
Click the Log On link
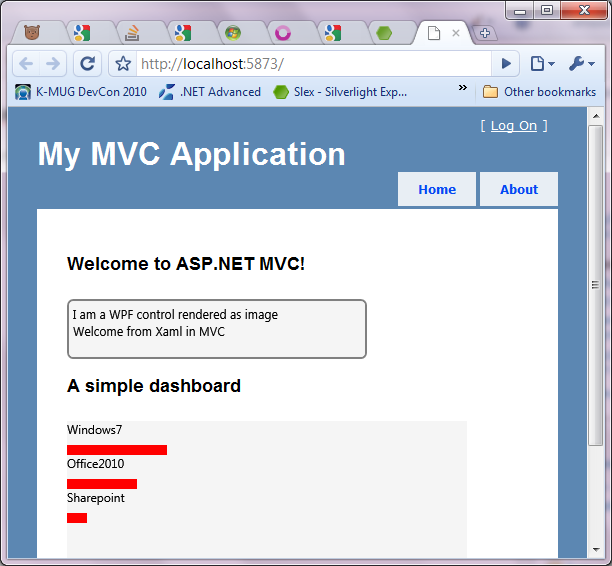click(514, 126)
